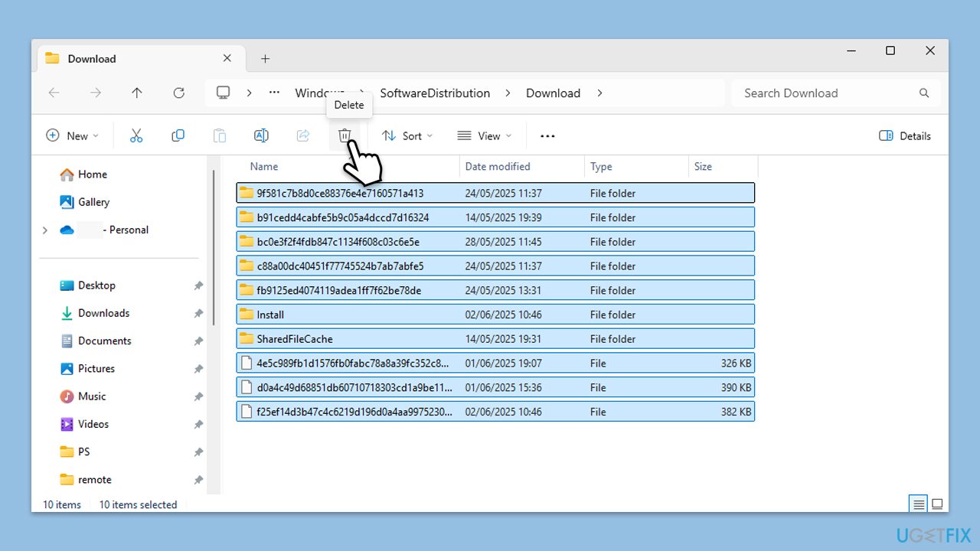This screenshot has width=980, height=551.
Task: Refresh the current folder view
Action: pyautogui.click(x=178, y=93)
